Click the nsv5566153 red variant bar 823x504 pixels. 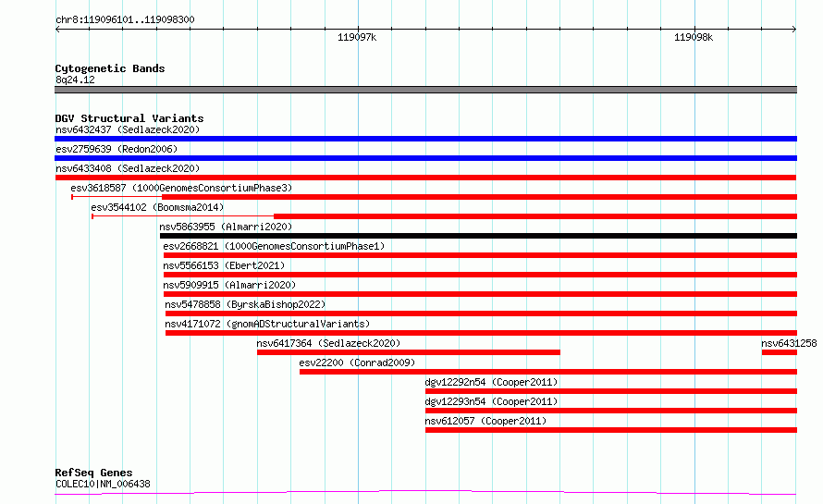click(480, 275)
